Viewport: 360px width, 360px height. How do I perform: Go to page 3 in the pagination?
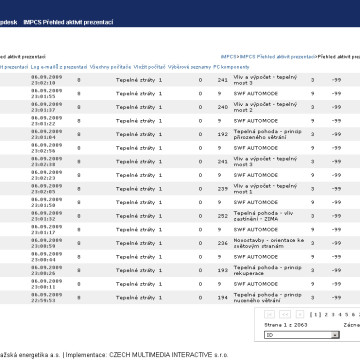pyautogui.click(x=333, y=314)
